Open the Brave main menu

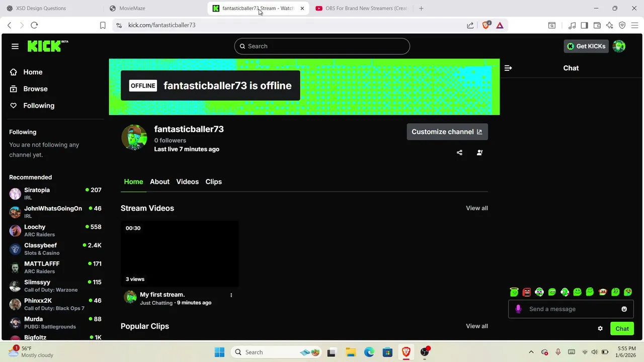(635, 25)
